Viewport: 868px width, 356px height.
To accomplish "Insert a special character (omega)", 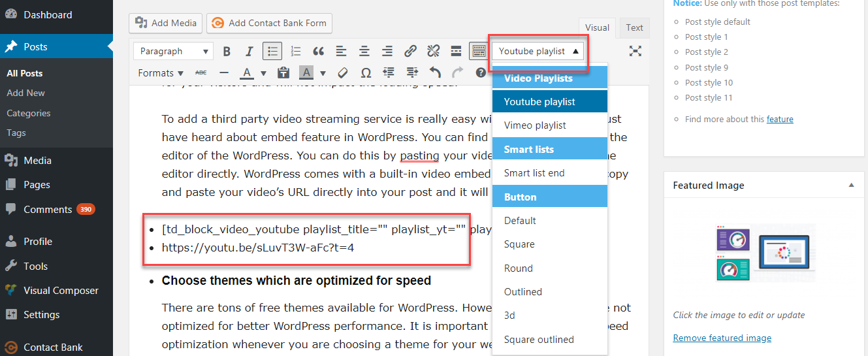I will point(366,73).
